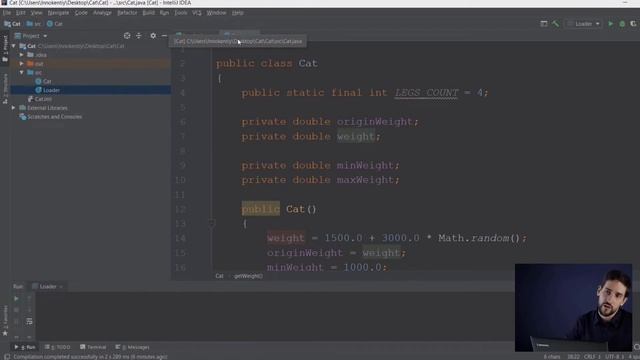Collapse the Cat project root node
This screenshot has width=640, height=360.
coord(14,46)
